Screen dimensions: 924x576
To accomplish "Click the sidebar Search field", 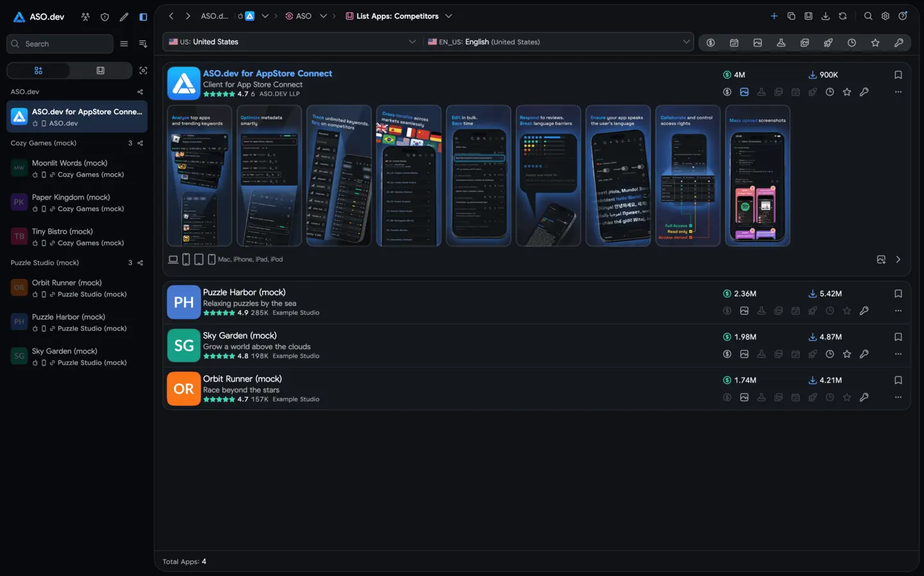I will pos(60,44).
